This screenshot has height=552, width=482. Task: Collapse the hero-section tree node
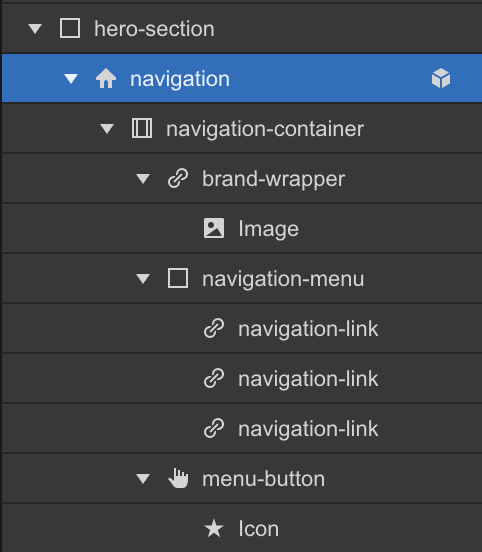35,29
